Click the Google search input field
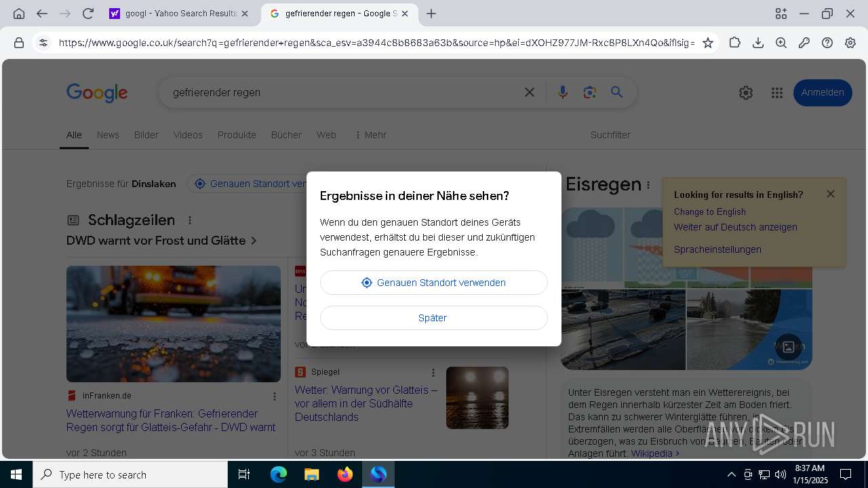 tap(344, 92)
